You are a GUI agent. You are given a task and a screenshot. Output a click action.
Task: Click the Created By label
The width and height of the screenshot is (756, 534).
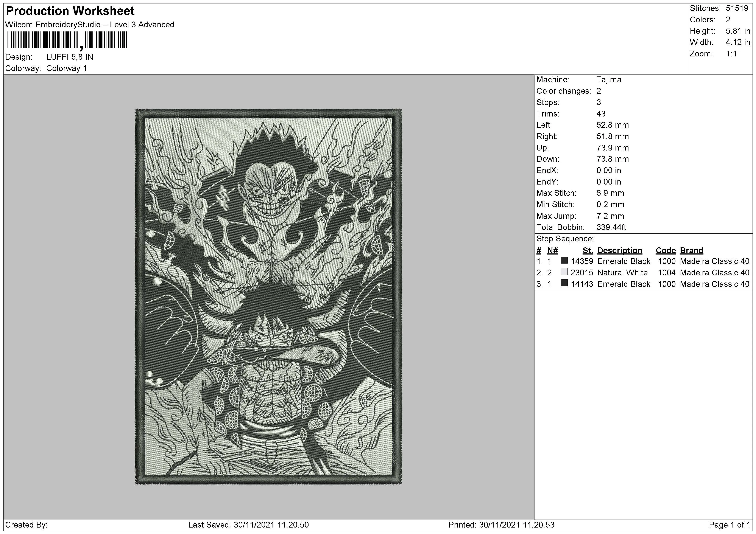coord(27,525)
